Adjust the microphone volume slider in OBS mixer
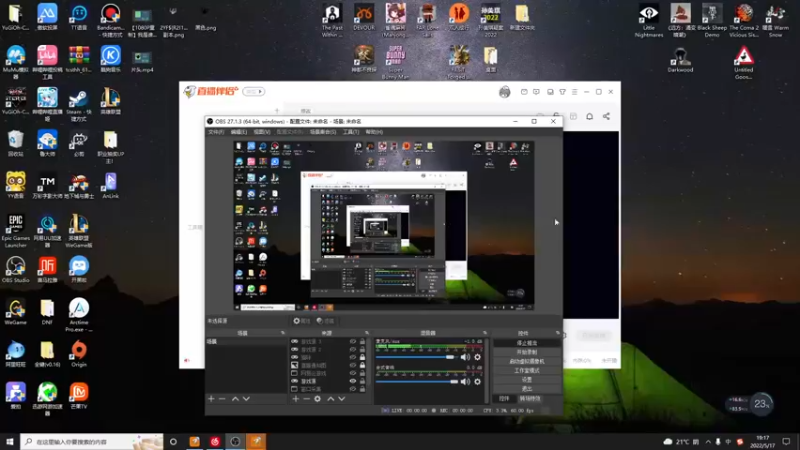The height and width of the screenshot is (450, 800). pos(417,357)
